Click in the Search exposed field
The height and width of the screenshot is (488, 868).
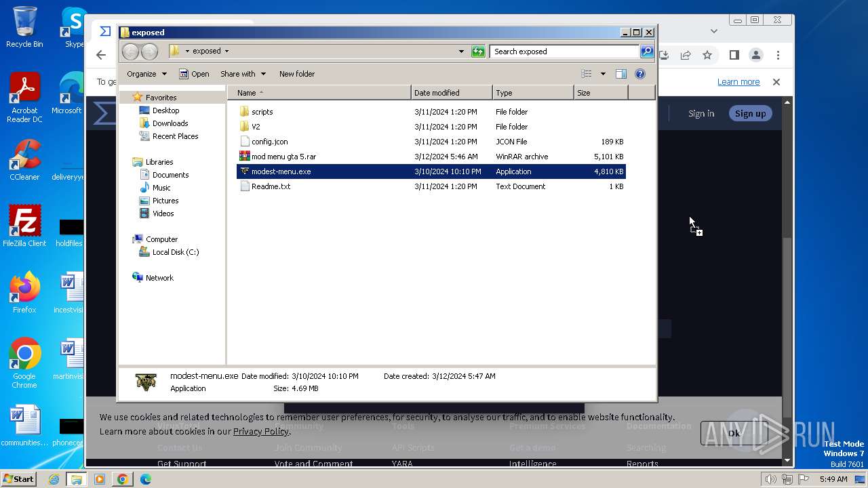(x=564, y=52)
